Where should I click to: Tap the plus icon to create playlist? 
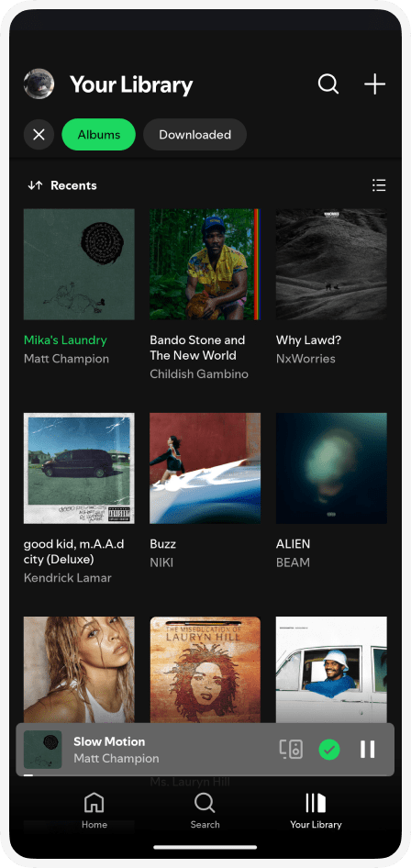click(x=374, y=84)
